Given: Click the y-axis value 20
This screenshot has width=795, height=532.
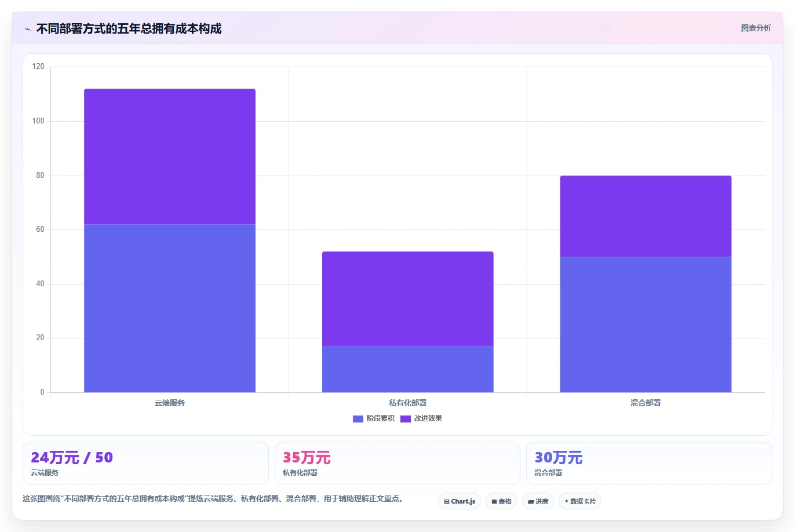Looking at the screenshot, I should pos(40,338).
